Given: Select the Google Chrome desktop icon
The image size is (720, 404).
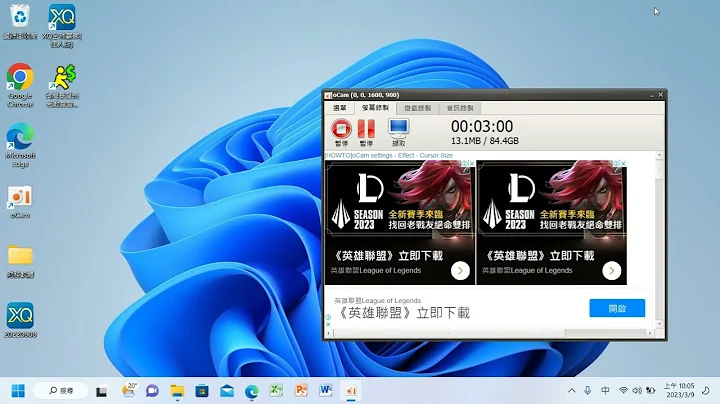Looking at the screenshot, I should click(x=20, y=85).
